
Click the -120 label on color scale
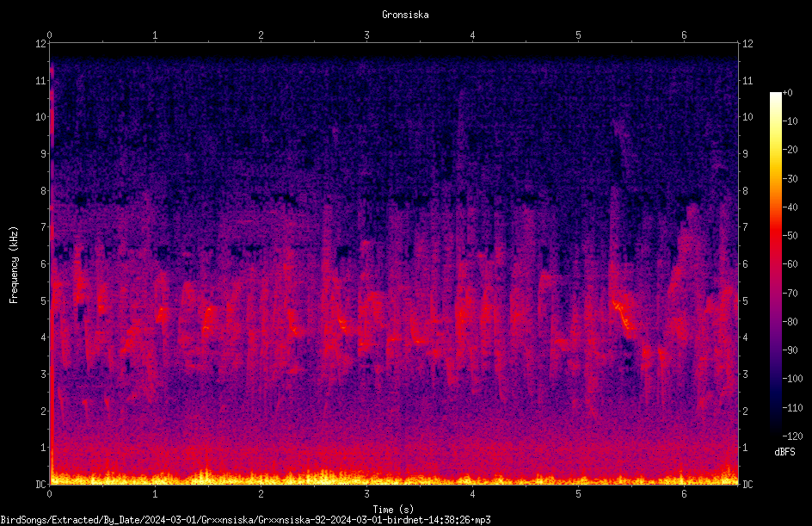(792, 436)
